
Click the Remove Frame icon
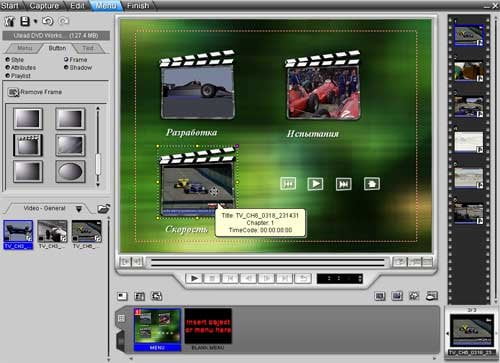[x=14, y=92]
